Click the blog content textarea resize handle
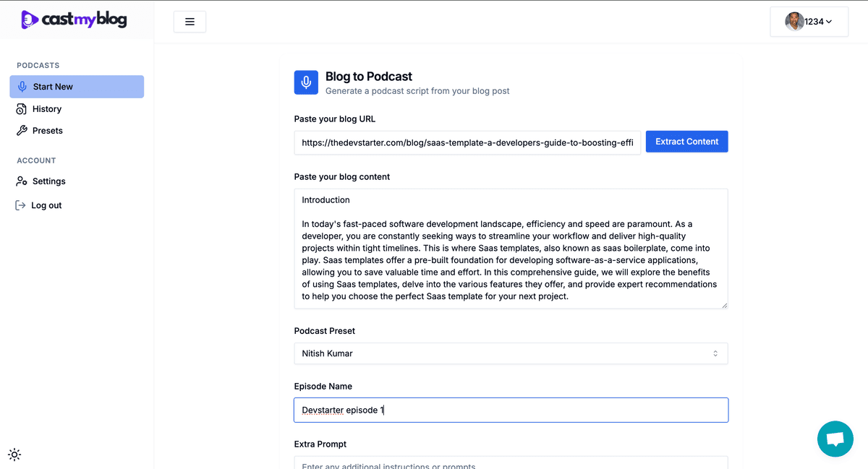Screen dimensions: 868x469 tap(724, 305)
